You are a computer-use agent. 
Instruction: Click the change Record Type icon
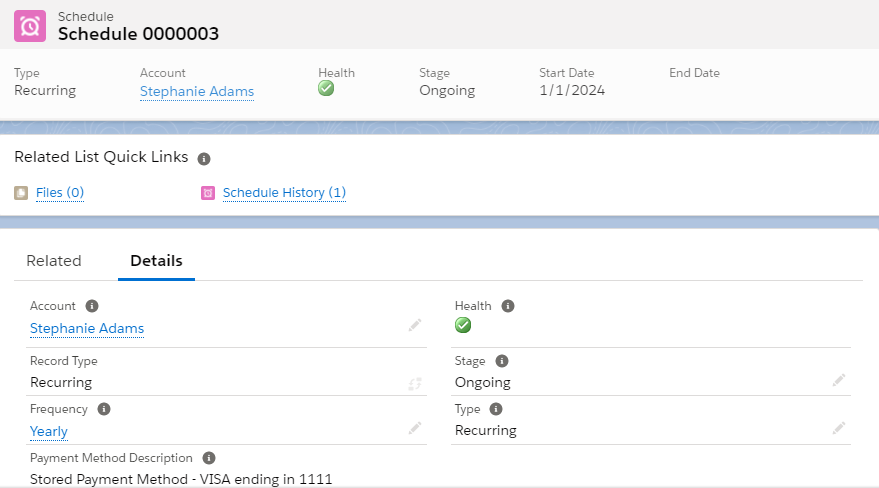tap(415, 383)
